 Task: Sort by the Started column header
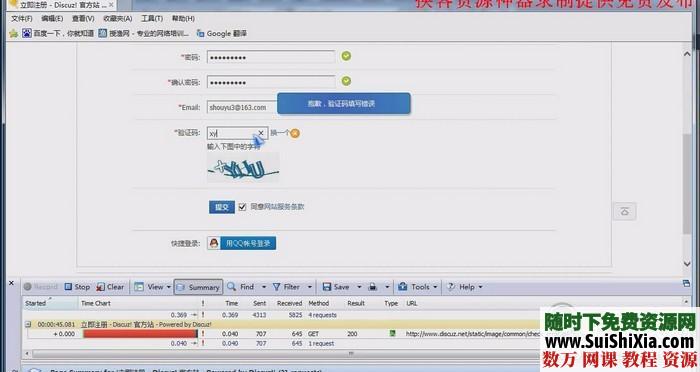point(50,303)
